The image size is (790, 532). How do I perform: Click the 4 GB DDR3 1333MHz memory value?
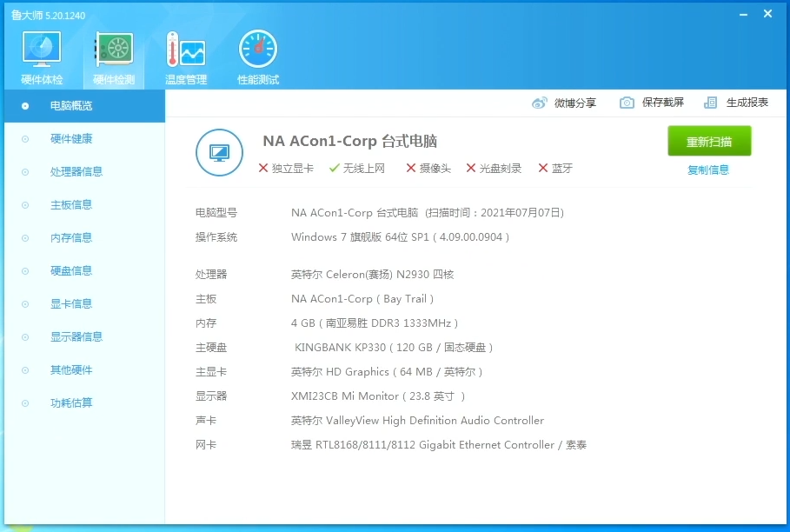(375, 323)
